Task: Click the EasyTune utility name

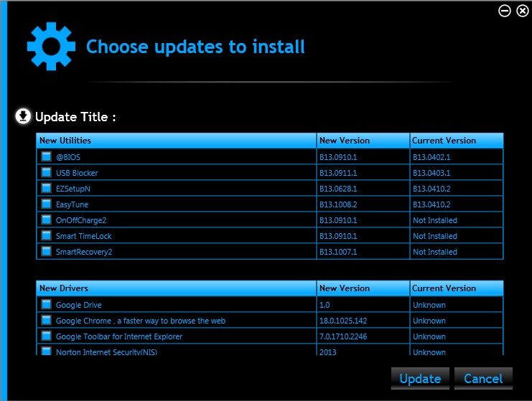Action: (x=73, y=204)
